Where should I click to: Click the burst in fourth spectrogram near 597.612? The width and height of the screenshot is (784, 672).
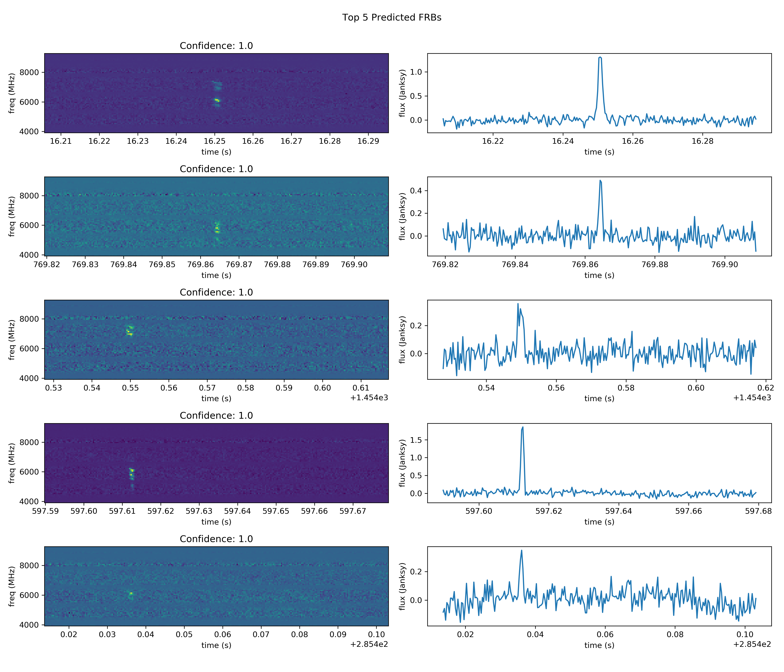click(x=132, y=473)
